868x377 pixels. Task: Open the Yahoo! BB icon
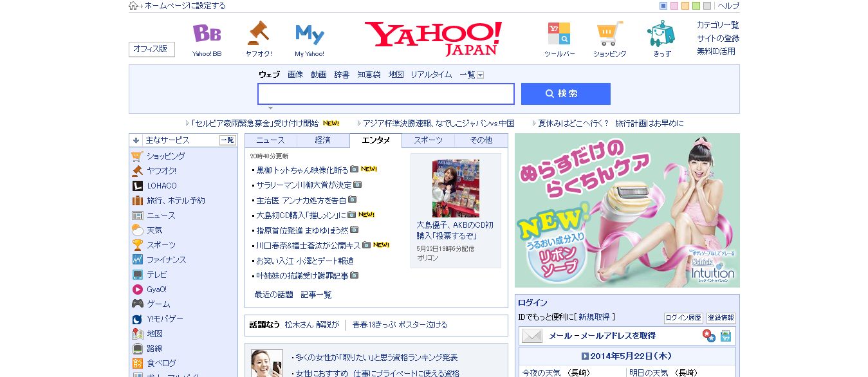coord(207,33)
